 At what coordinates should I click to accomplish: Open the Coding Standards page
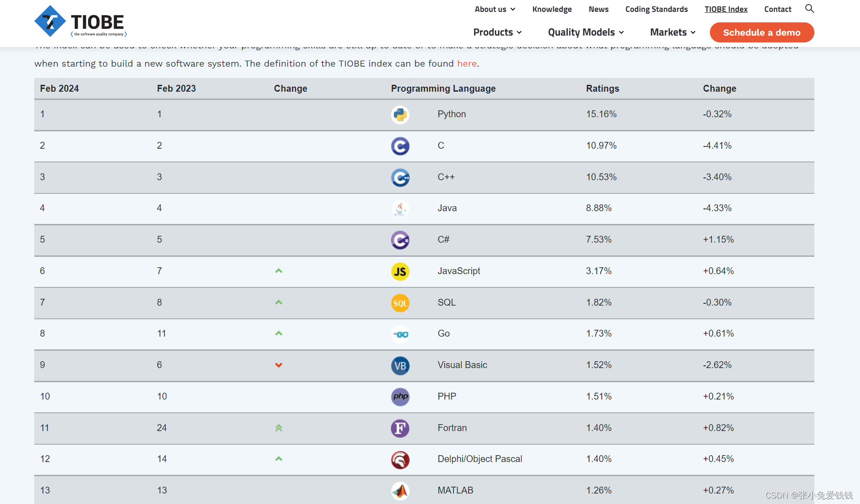coord(657,9)
